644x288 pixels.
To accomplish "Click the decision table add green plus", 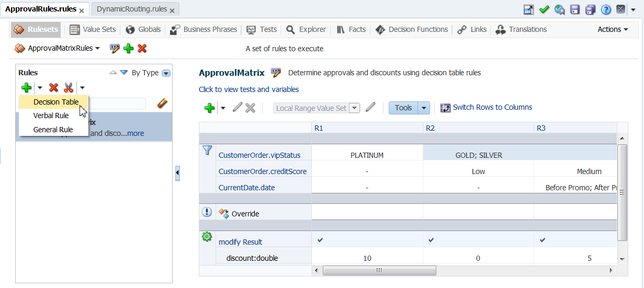I will click(209, 108).
